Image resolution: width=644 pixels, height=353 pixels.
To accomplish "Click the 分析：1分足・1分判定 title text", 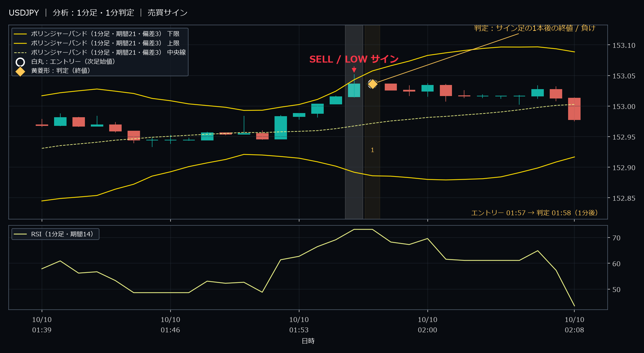I will (x=93, y=13).
